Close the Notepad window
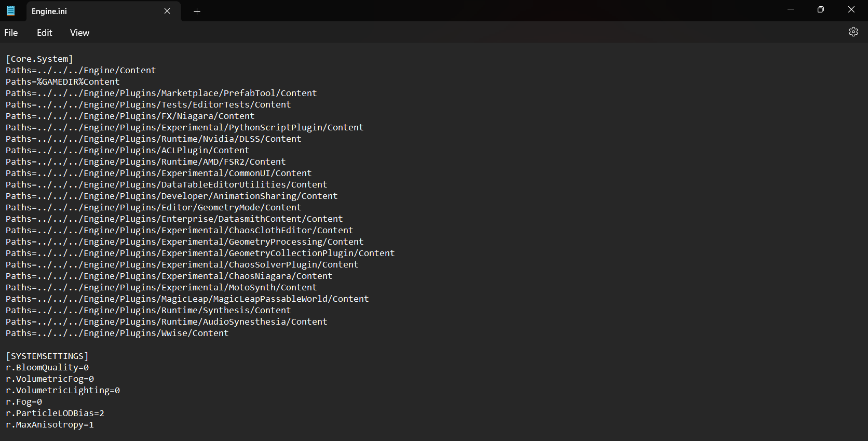The height and width of the screenshot is (441, 868). click(851, 9)
